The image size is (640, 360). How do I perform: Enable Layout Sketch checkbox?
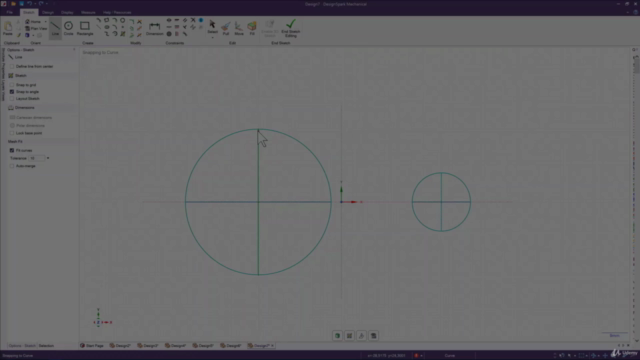tap(12, 98)
